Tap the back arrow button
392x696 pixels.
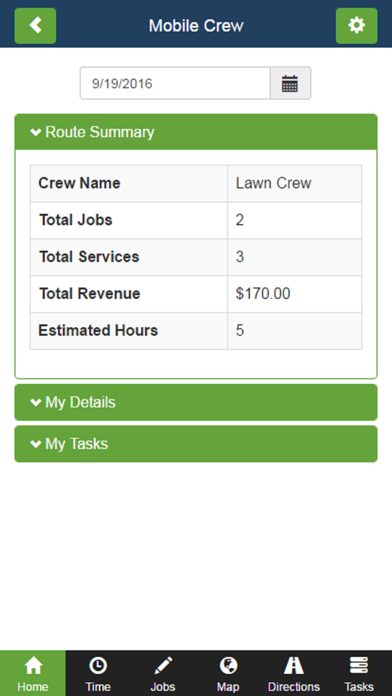click(x=35, y=26)
